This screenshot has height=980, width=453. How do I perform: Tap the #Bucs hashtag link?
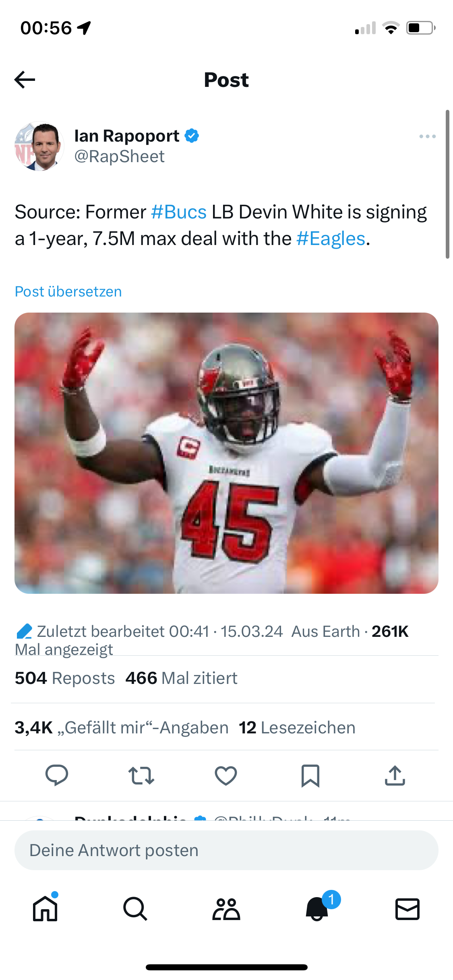click(x=179, y=212)
